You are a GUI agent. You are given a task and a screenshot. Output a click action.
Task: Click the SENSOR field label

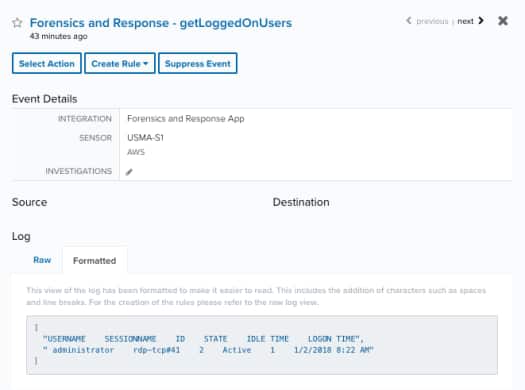pos(95,138)
